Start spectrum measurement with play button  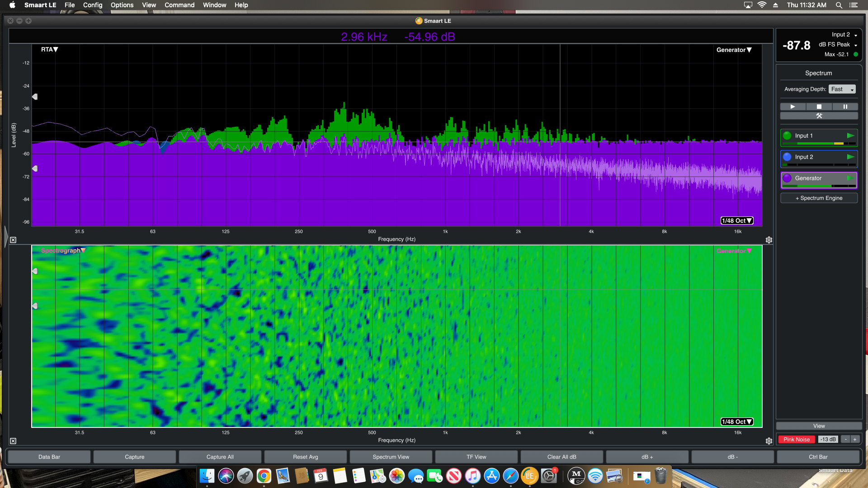pos(793,107)
